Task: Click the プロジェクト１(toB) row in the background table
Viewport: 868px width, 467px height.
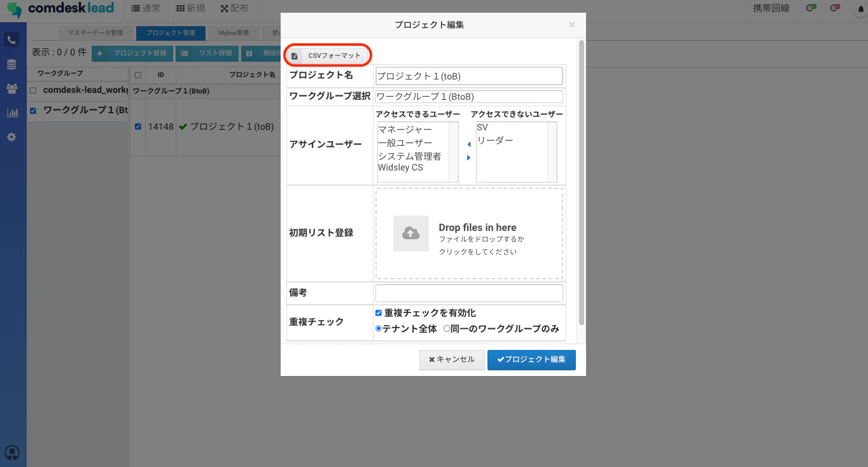Action: [x=232, y=127]
